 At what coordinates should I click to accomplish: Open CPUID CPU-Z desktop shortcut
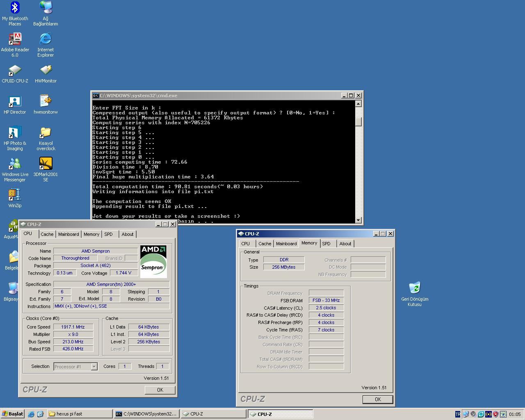click(15, 74)
